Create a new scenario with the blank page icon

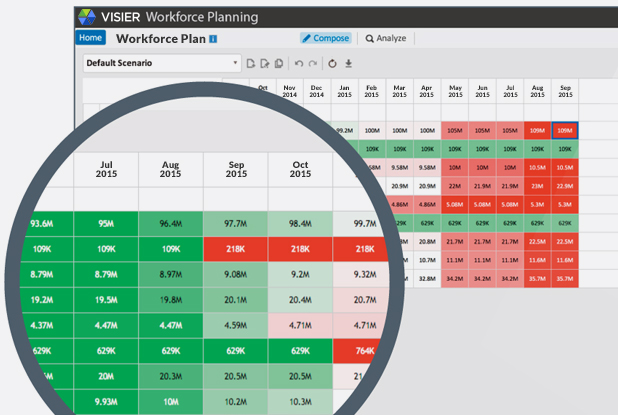coord(251,63)
